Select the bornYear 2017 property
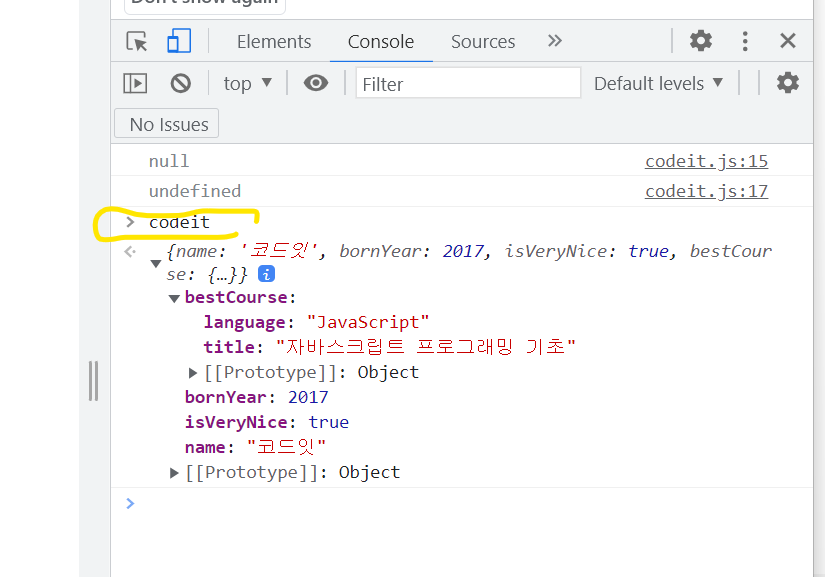This screenshot has height=577, width=825. 256,397
